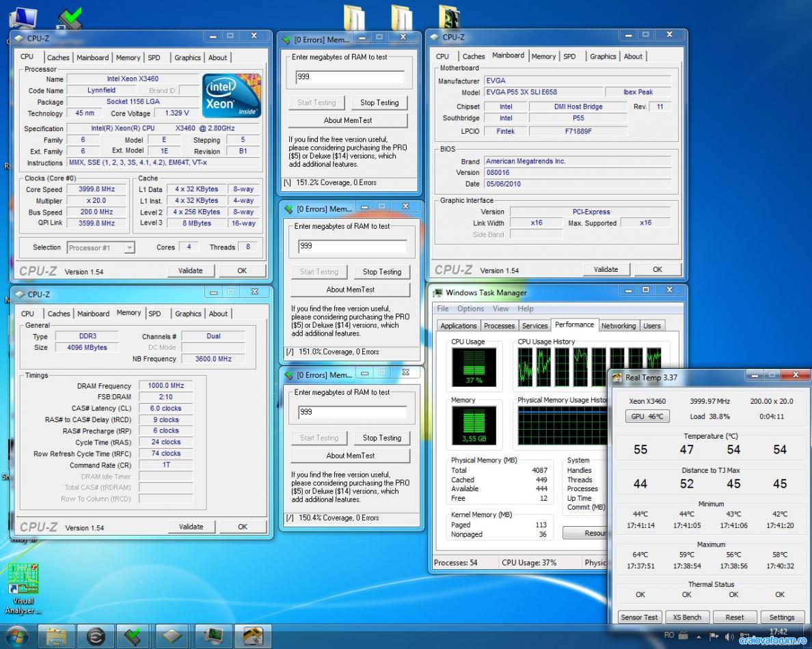Click the volume speaker icon in system tray
The width and height of the screenshot is (812, 649).
(729, 636)
